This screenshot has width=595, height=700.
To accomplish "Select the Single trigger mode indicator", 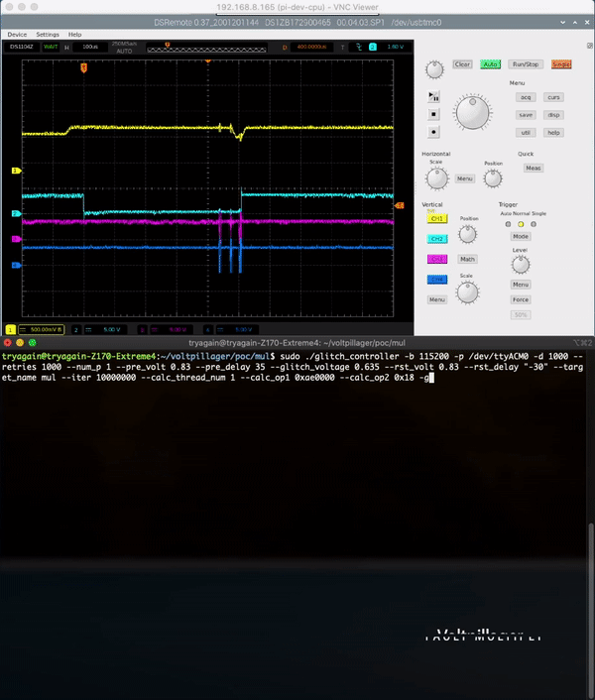I will click(534, 224).
